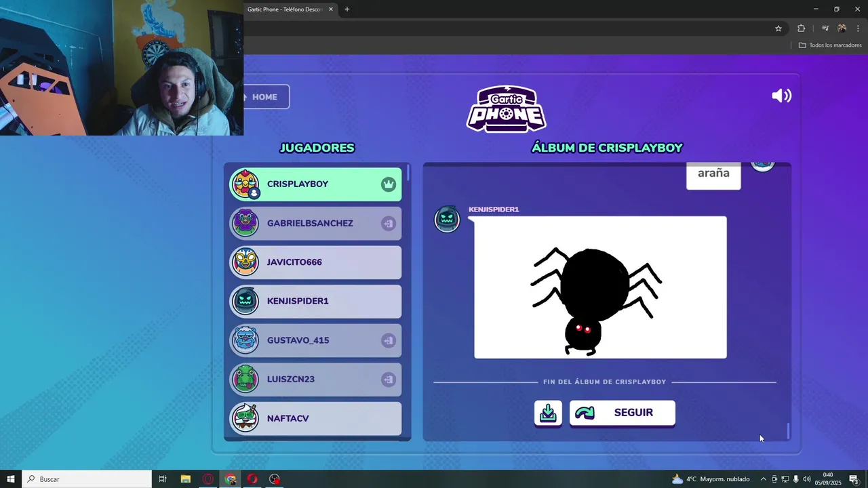The width and height of the screenshot is (868, 488).
Task: Download the album with the save icon
Action: click(548, 413)
